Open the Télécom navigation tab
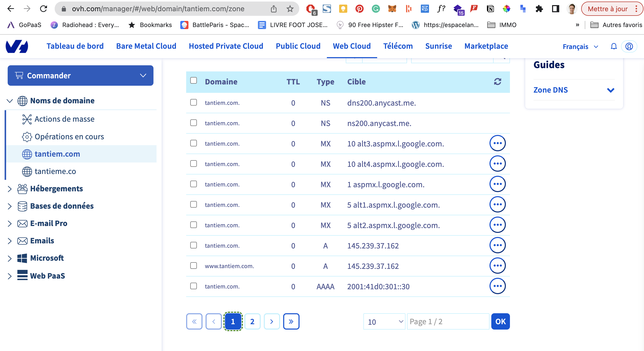The image size is (644, 351). point(398,46)
